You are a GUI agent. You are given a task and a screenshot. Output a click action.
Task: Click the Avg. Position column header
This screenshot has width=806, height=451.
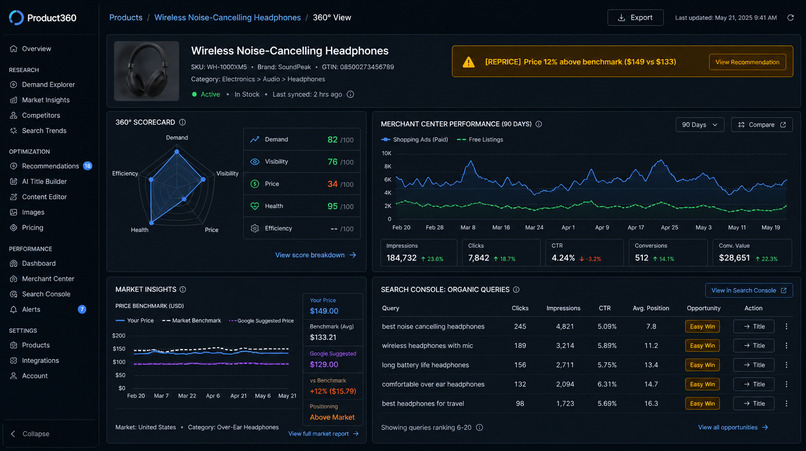pos(651,308)
